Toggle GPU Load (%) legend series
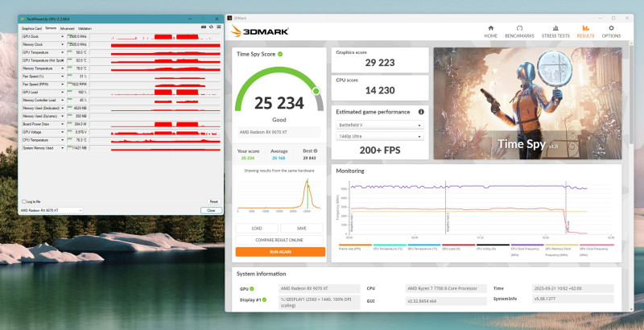The width and height of the screenshot is (644, 330). tap(458, 247)
